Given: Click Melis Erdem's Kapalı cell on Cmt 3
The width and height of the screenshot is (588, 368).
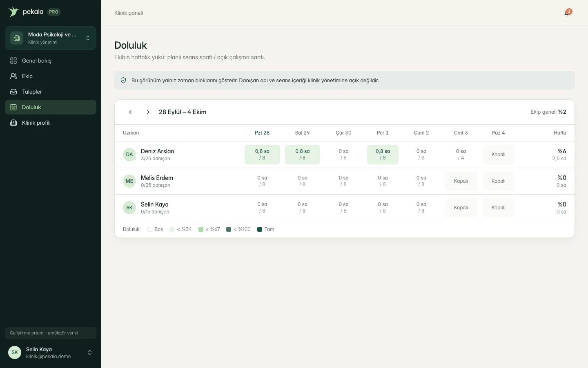Looking at the screenshot, I should click(461, 181).
